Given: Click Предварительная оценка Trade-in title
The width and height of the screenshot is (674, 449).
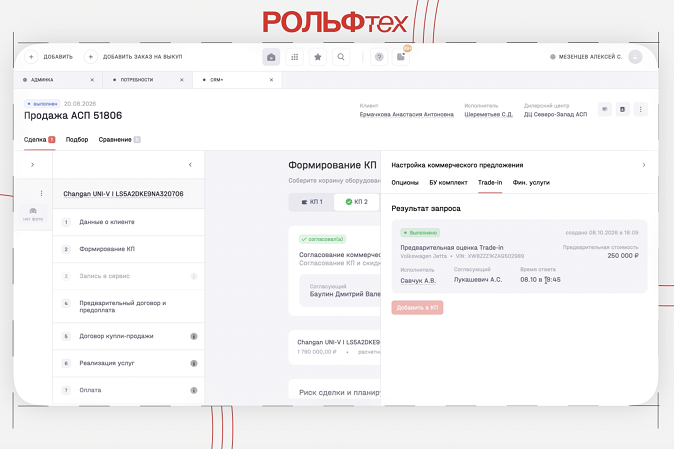Looking at the screenshot, I should click(452, 247).
